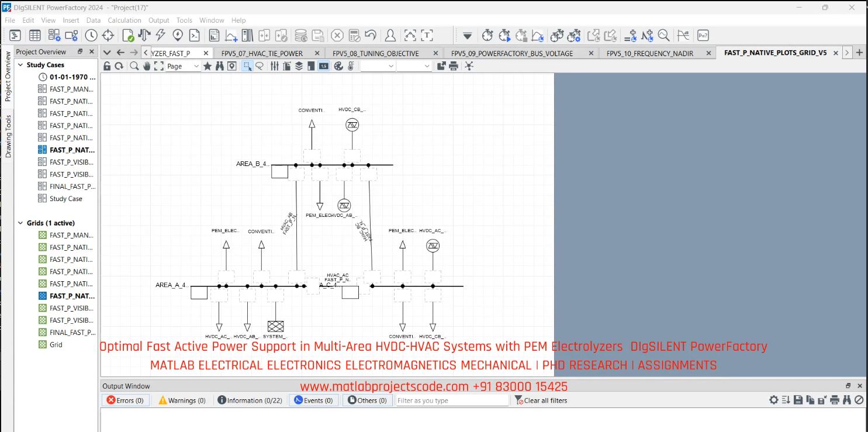The width and height of the screenshot is (868, 432).
Task: Toggle Others (0) message filter
Action: 368,400
